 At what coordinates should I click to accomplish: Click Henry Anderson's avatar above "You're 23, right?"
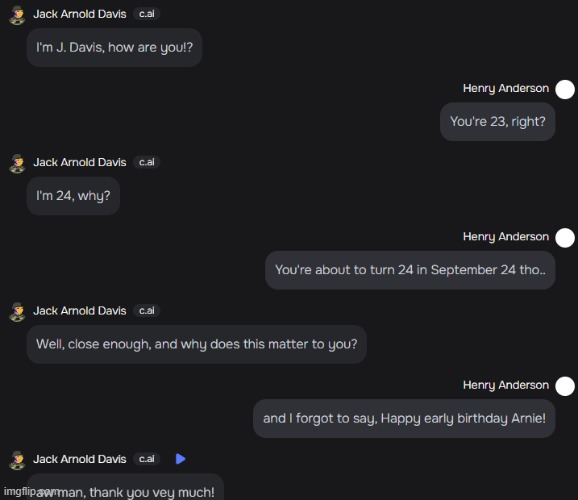pyautogui.click(x=565, y=90)
